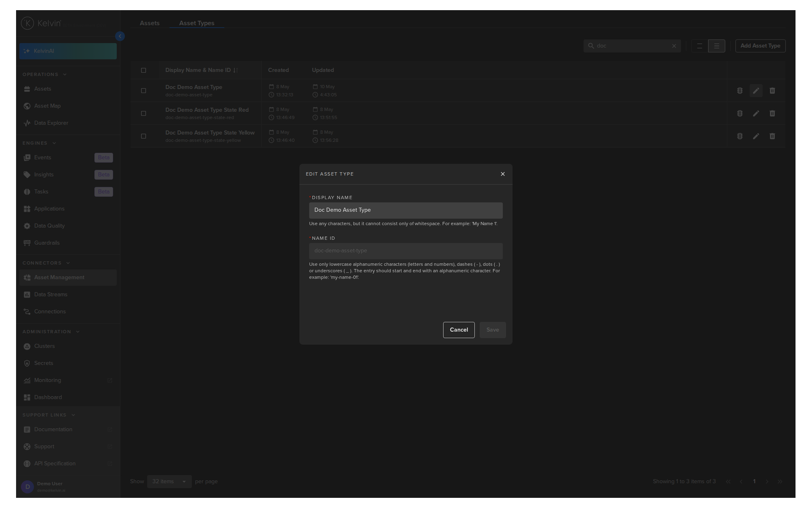Collapse the sidebar with the arrow button
This screenshot has width=812, height=508.
coord(120,36)
